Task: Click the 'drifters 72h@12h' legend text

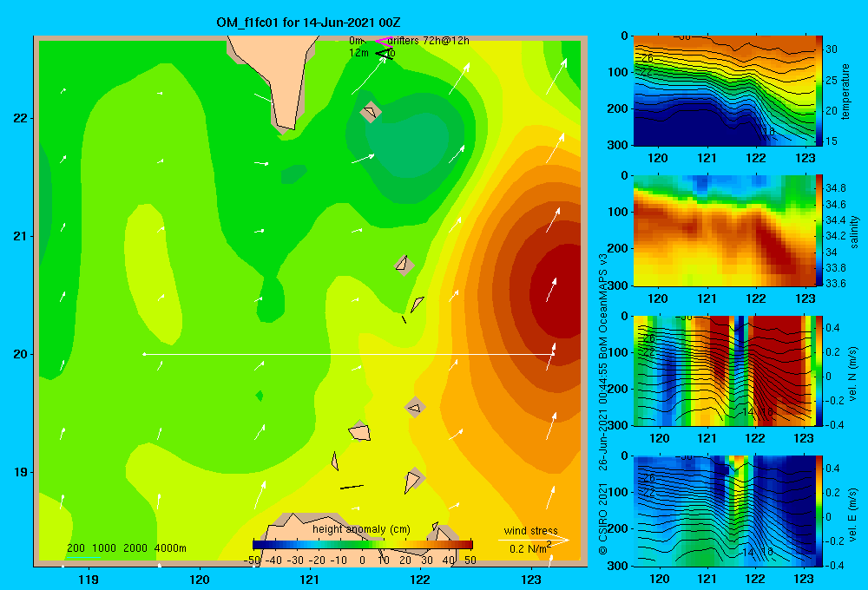Action: 429,41
